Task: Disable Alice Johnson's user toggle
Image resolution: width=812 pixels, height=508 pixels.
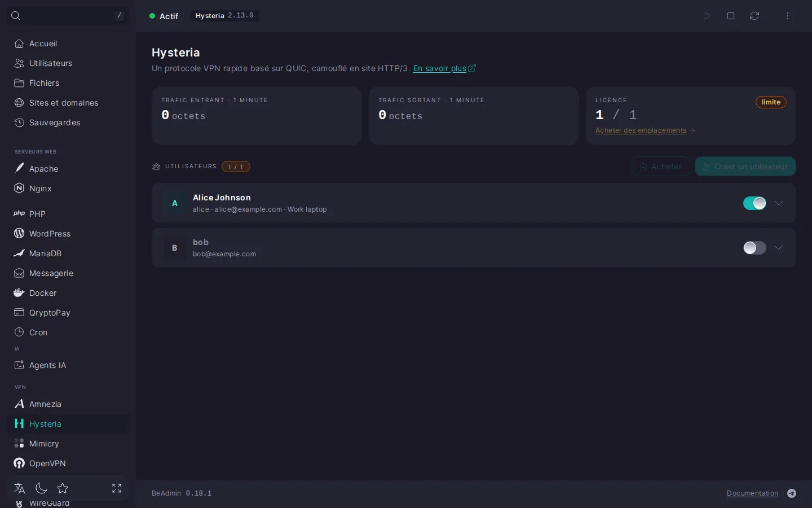Action: pos(754,203)
